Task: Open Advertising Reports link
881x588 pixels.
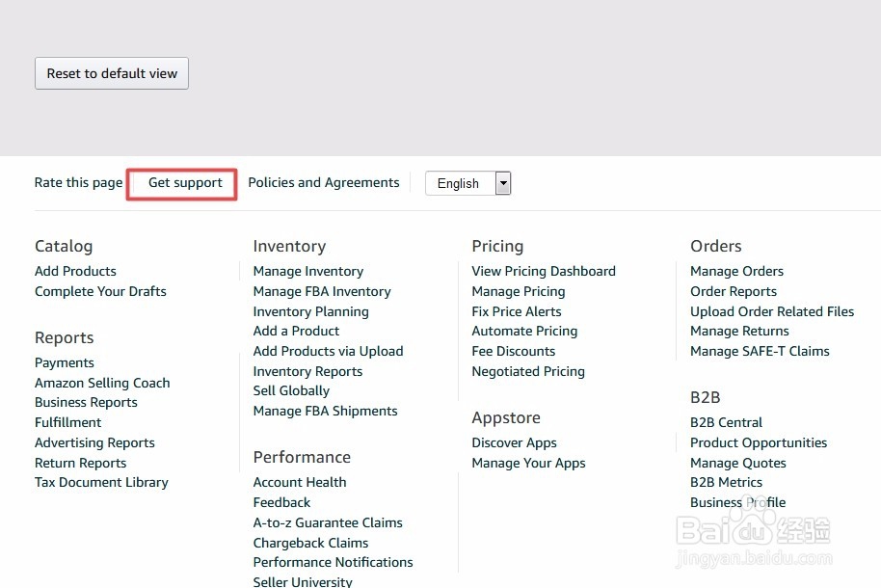Action: click(94, 443)
